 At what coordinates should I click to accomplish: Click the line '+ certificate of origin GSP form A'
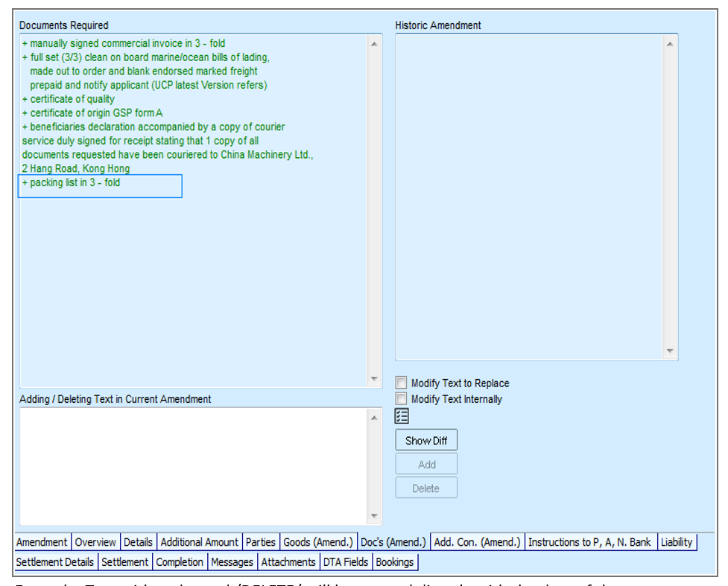[92, 112]
